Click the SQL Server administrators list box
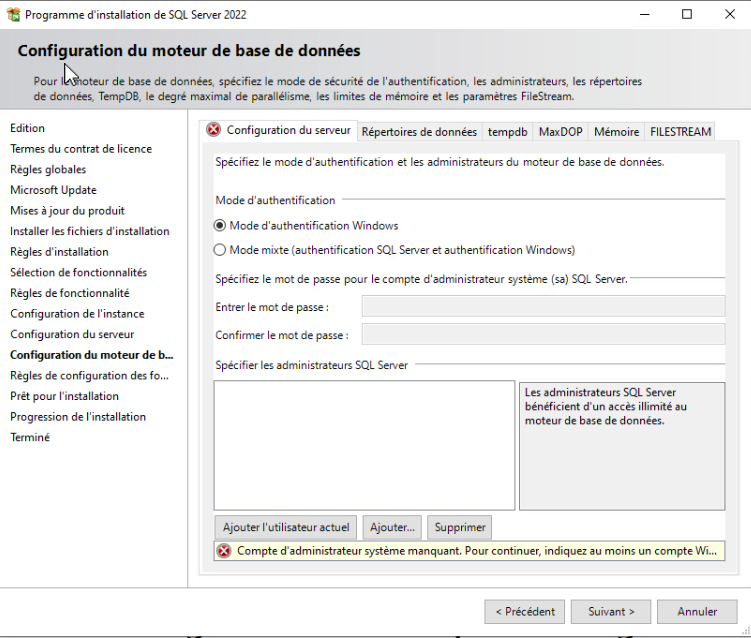 (364, 445)
